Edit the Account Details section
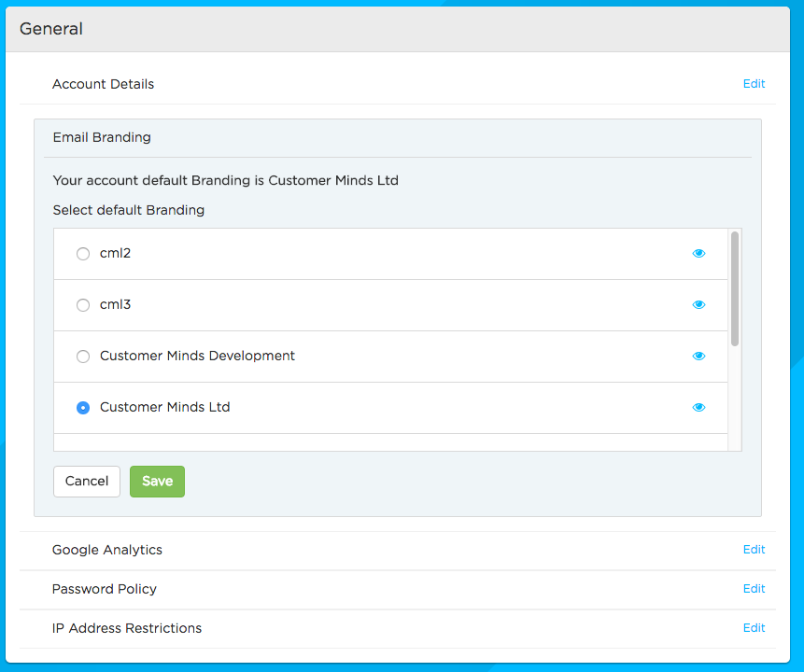This screenshot has height=672, width=804. coord(754,84)
